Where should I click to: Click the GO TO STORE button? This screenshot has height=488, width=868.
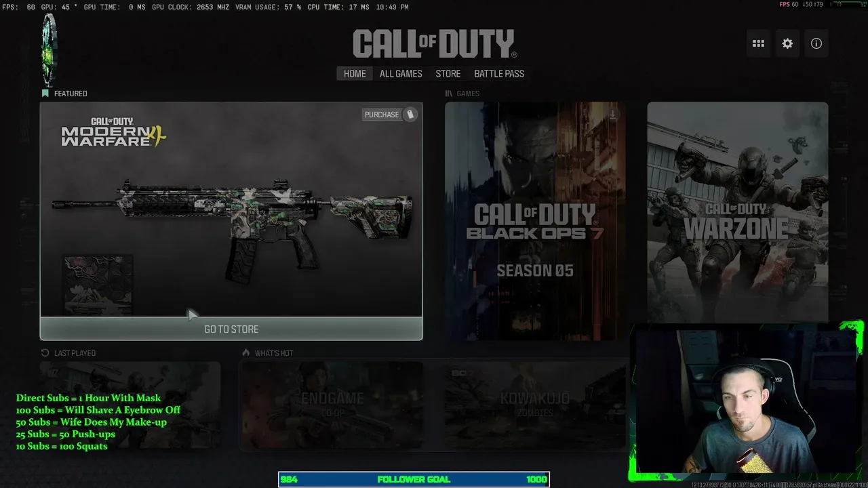231,329
